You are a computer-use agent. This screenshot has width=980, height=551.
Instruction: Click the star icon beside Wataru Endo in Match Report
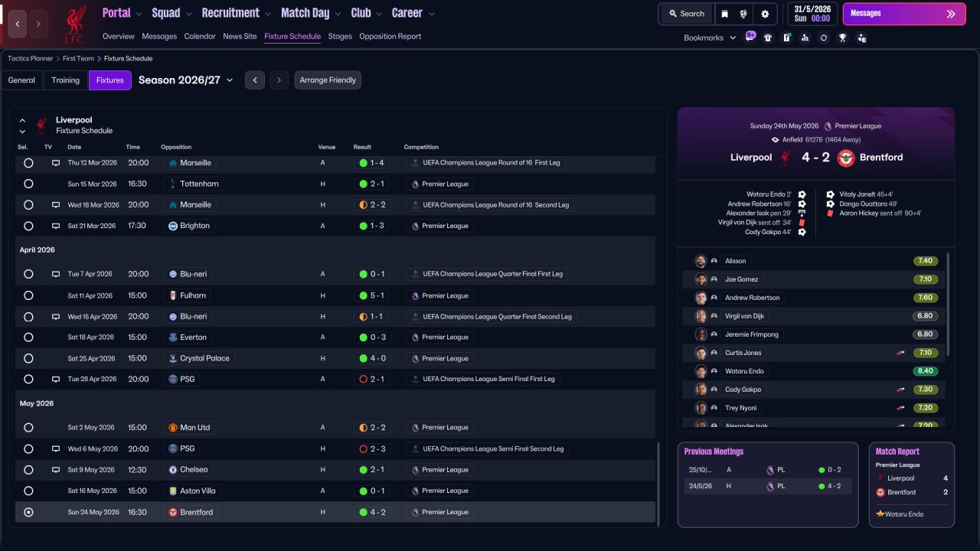click(x=880, y=514)
